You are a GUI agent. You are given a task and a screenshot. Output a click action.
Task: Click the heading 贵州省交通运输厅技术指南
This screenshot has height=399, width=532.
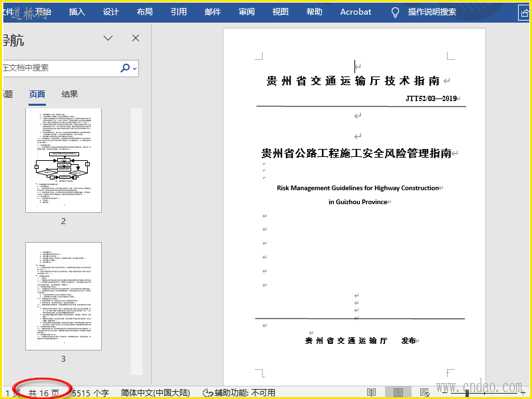point(353,80)
